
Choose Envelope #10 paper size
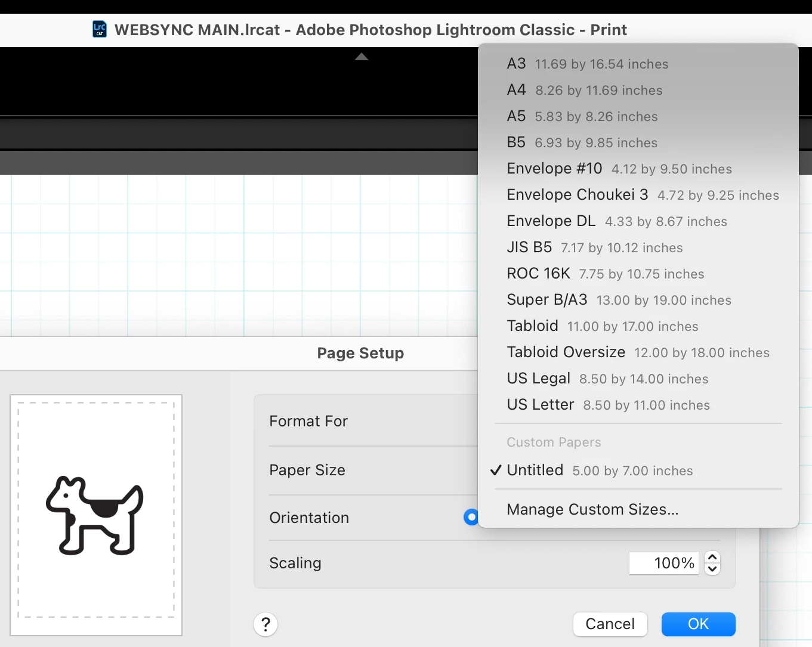coord(638,169)
